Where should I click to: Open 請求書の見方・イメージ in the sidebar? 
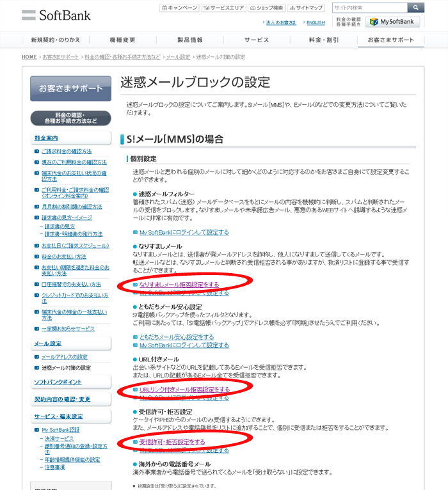click(67, 217)
